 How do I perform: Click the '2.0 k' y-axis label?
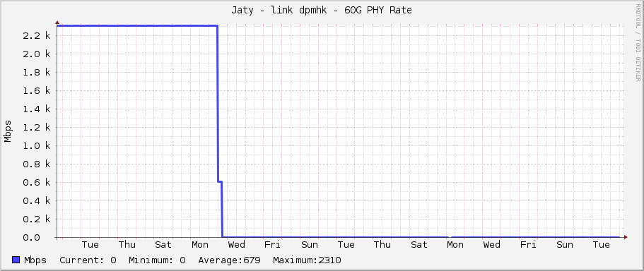[37, 54]
